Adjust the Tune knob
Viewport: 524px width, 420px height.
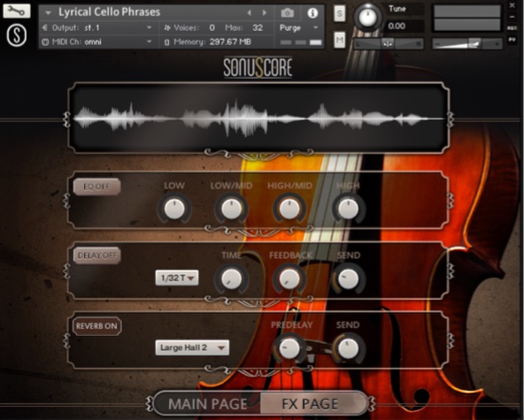(367, 17)
